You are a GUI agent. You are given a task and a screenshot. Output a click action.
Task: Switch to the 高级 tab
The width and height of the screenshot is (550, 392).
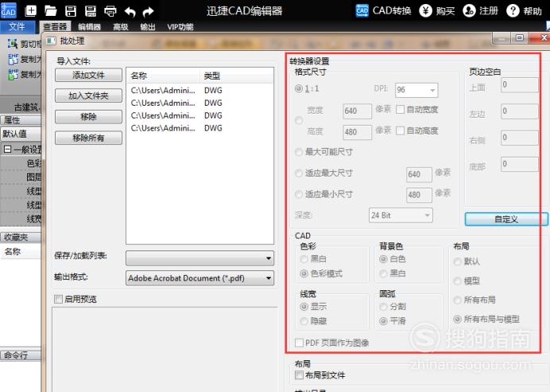point(120,27)
